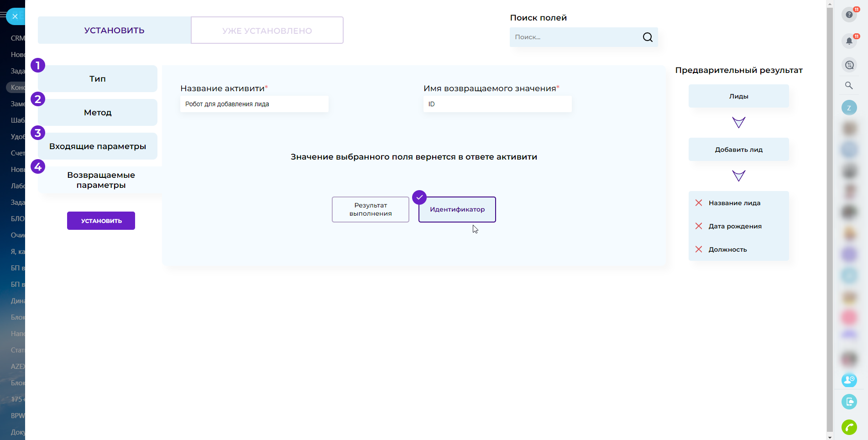Toggle the 'Идентификатор' return field
Viewport: 868px width, 440px height.
(457, 209)
